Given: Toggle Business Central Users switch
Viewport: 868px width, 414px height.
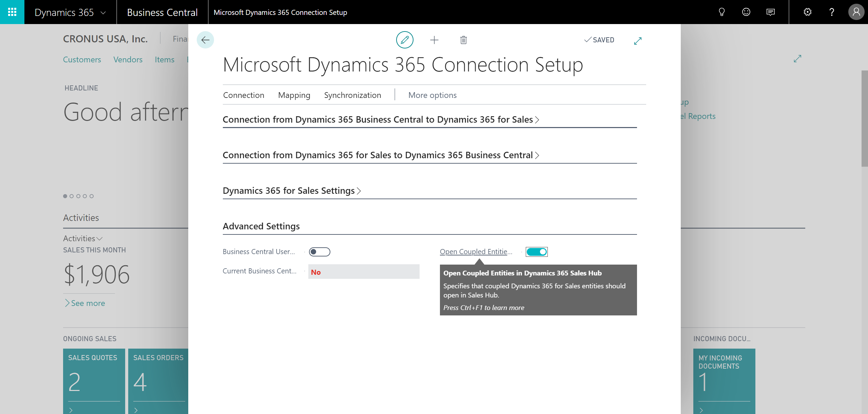Looking at the screenshot, I should [320, 252].
